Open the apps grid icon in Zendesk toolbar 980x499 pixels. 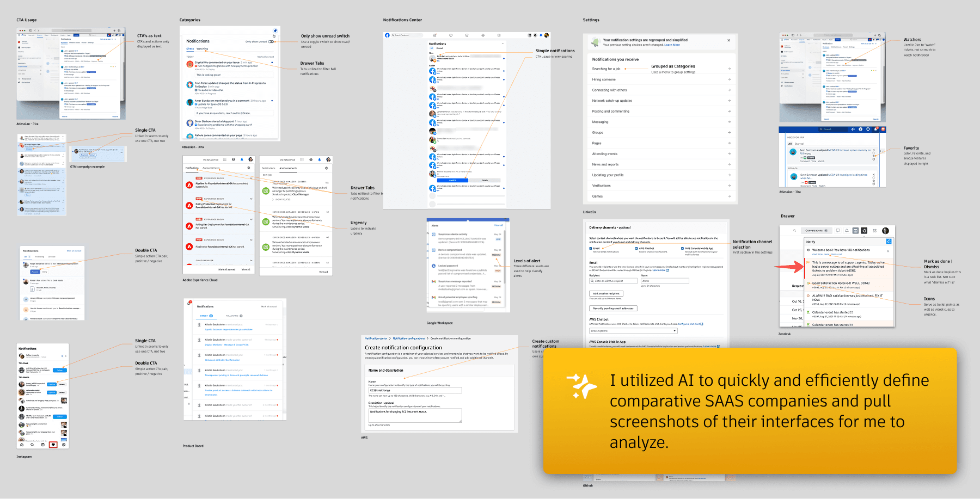coord(874,231)
